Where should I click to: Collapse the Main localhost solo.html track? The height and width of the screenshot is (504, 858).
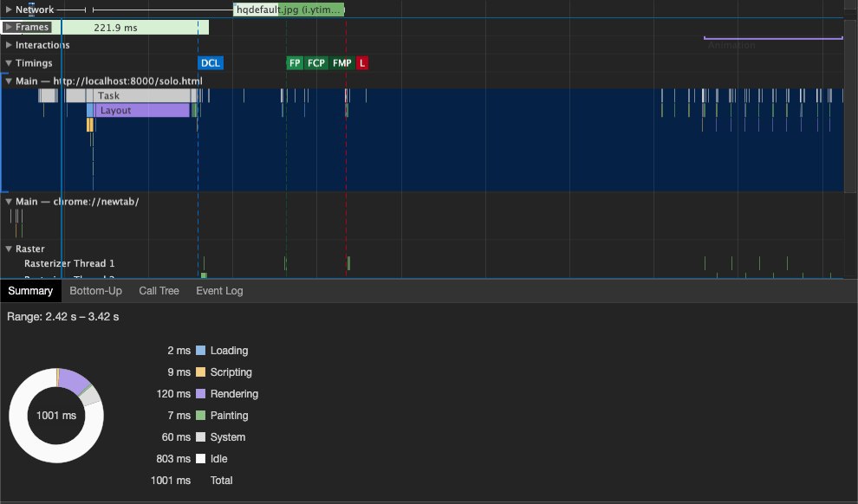[9, 81]
